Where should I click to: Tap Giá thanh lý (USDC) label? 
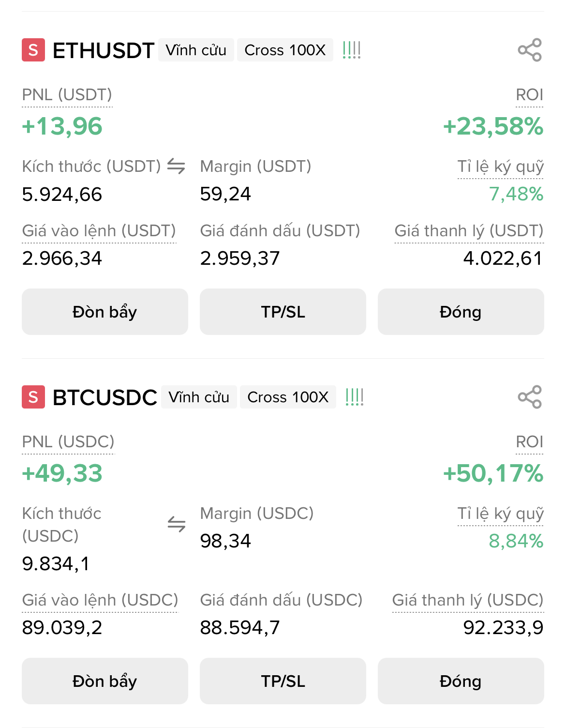pos(468,600)
